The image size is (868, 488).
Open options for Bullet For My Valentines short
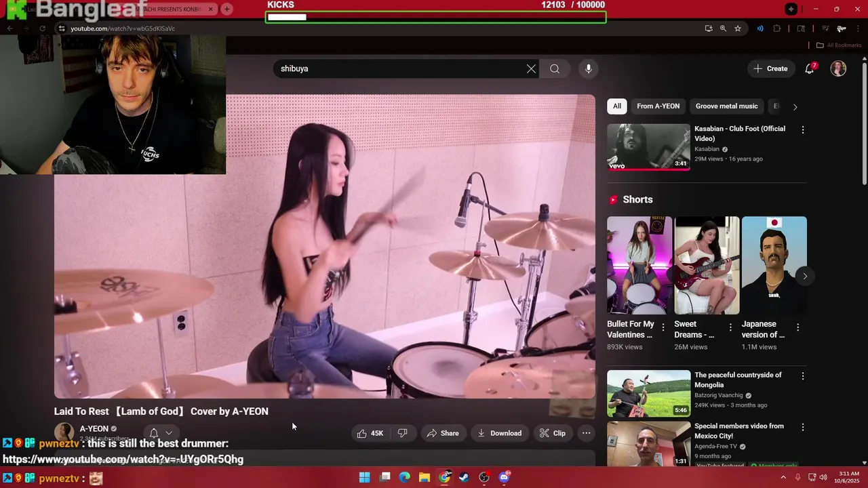pyautogui.click(x=663, y=327)
